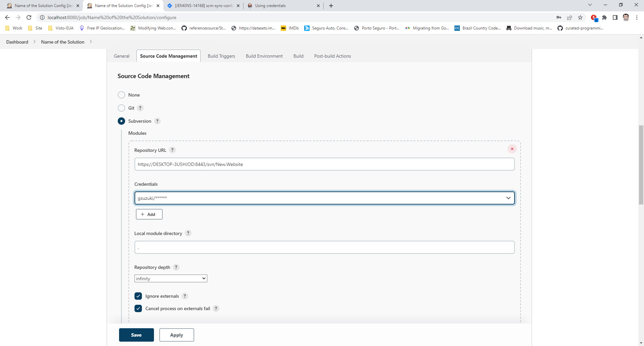Show help for Local module directory

(188, 233)
